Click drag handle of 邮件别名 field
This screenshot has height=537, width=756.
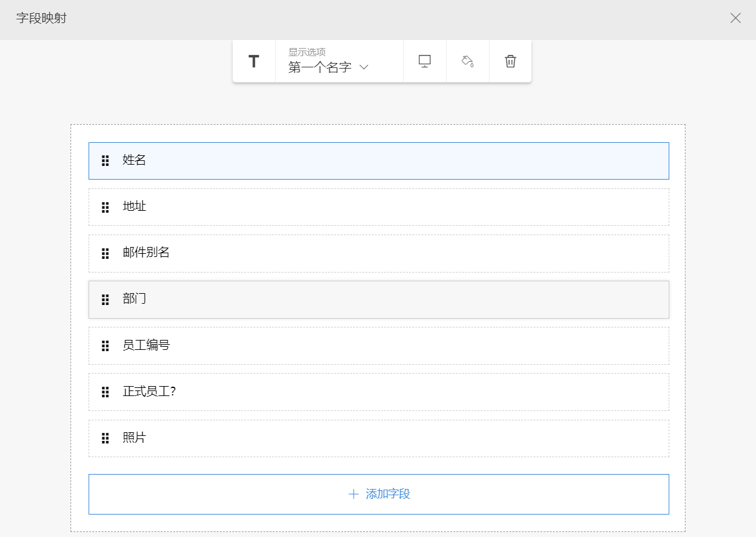pos(105,253)
